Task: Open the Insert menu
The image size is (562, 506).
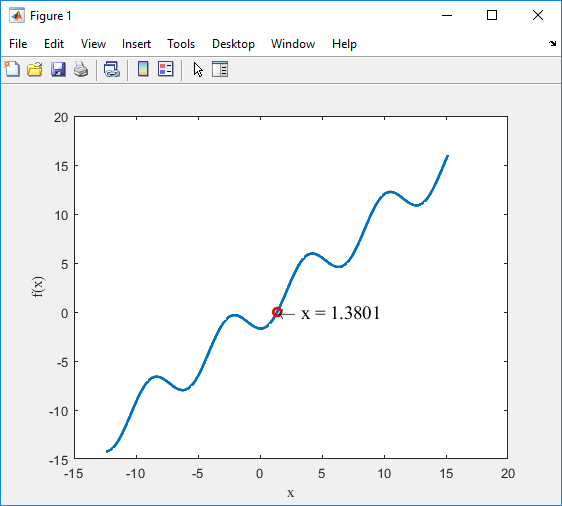Action: 136,44
